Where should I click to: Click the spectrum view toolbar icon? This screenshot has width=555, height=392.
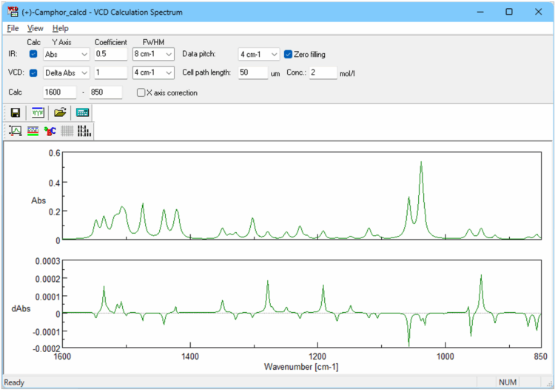(x=36, y=112)
